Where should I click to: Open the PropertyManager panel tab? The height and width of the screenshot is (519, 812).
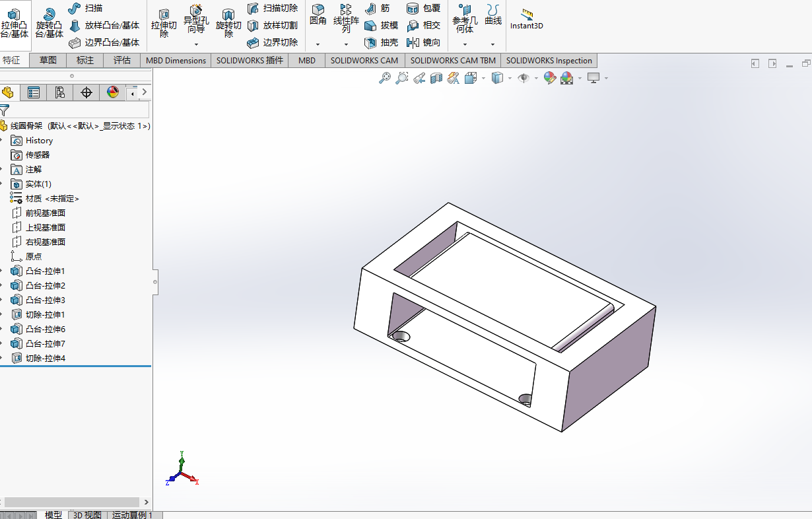(x=34, y=92)
